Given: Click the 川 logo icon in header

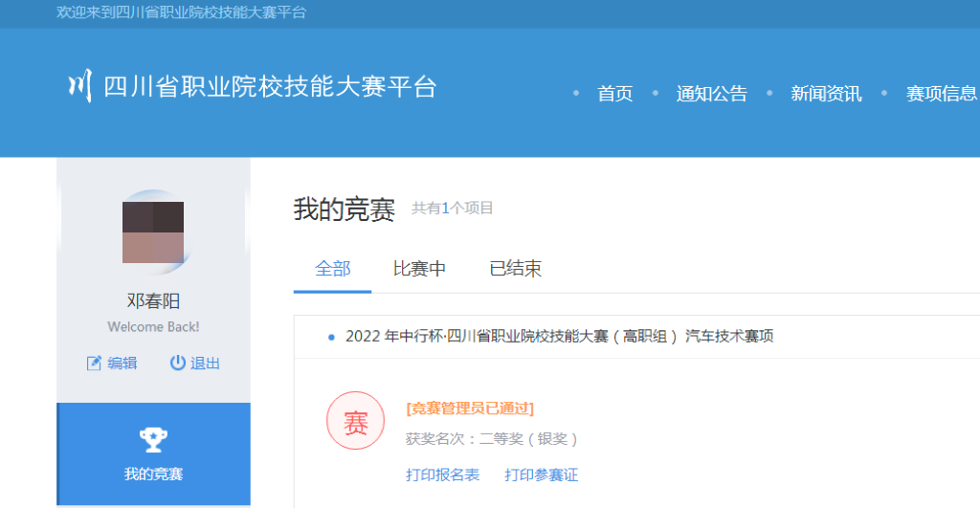Looking at the screenshot, I should point(79,86).
